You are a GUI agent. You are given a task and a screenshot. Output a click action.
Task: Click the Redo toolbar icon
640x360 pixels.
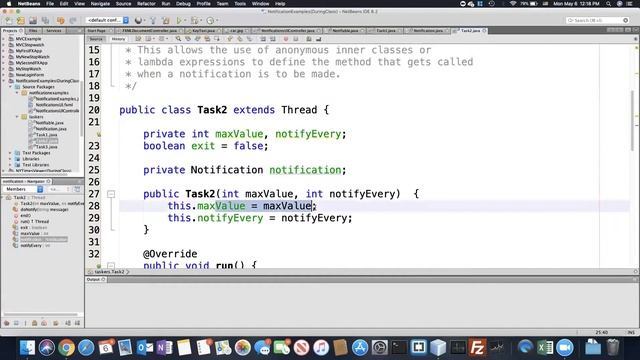click(73, 20)
